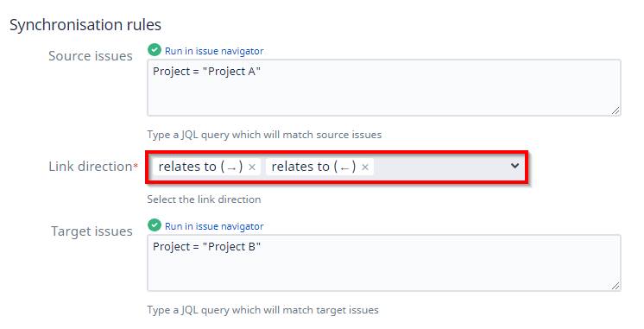Focus the Source issues JQL text area
644x329 pixels.
[x=384, y=87]
